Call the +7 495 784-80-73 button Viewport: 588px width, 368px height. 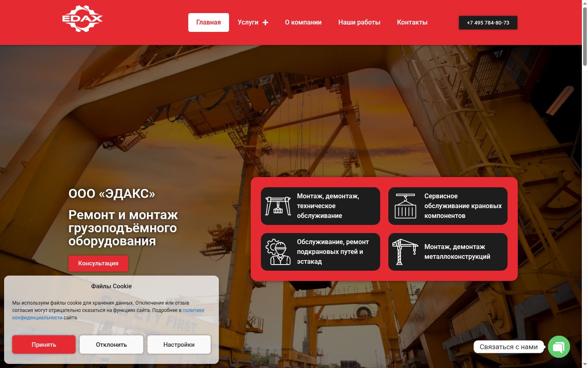click(x=488, y=23)
